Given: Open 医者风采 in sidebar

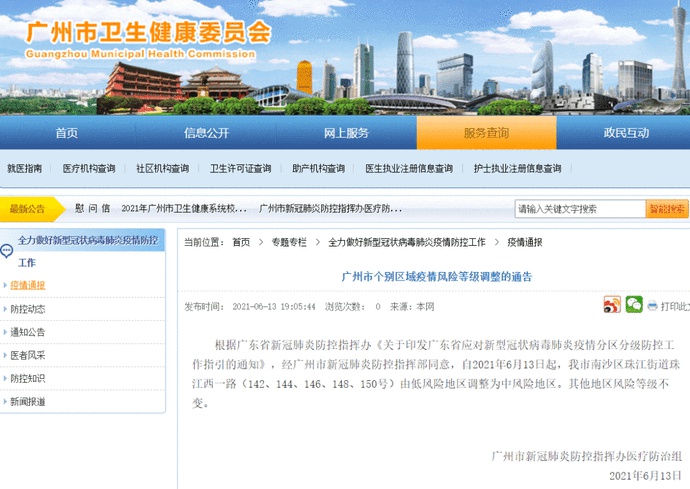Looking at the screenshot, I should click(28, 355).
